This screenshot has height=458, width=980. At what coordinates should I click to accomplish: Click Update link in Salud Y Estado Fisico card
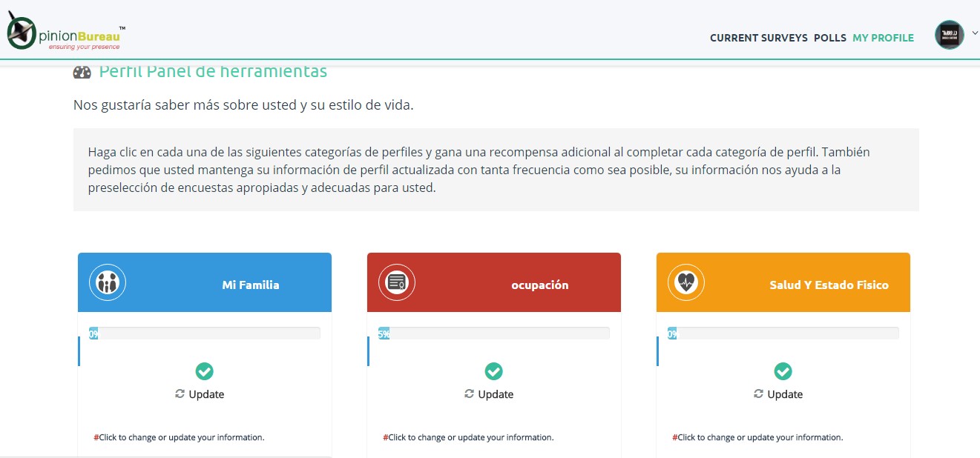pos(785,394)
